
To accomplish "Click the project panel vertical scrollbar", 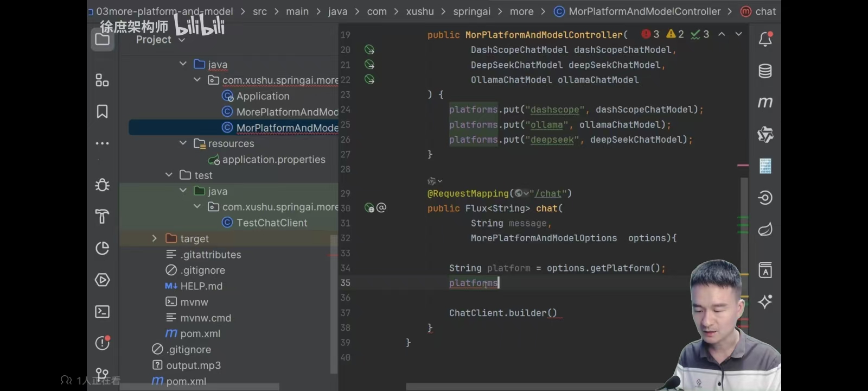I will (x=334, y=304).
